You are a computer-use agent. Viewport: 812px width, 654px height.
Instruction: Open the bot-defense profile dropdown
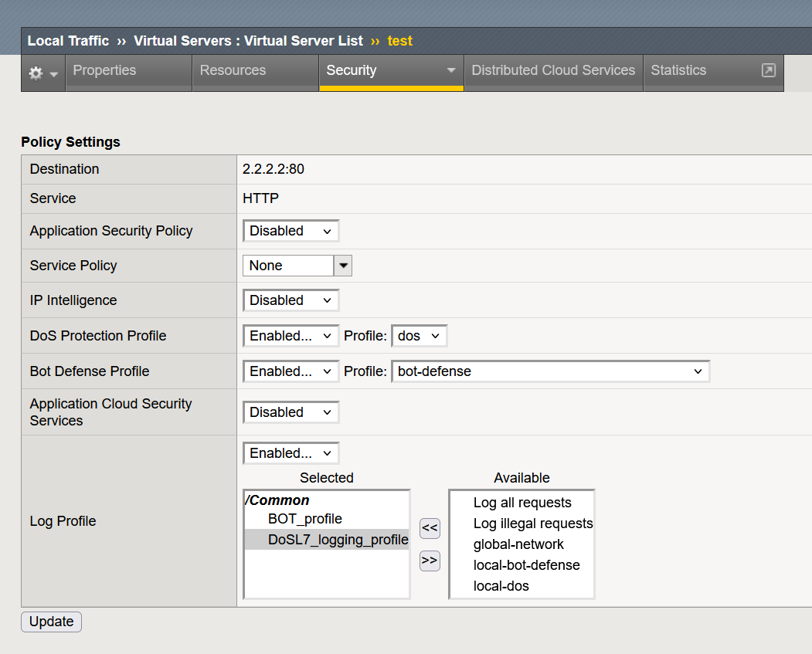click(551, 371)
